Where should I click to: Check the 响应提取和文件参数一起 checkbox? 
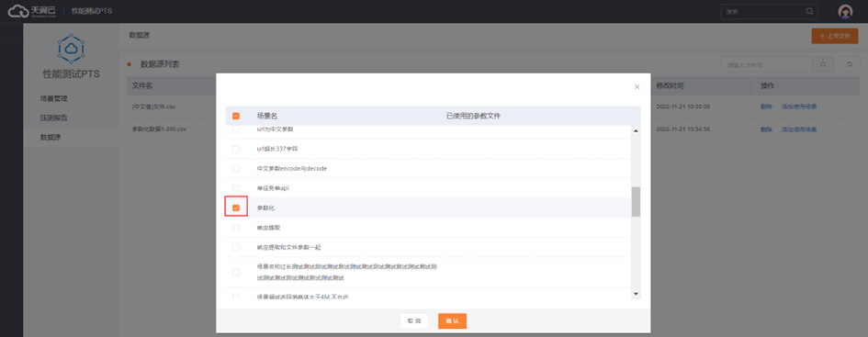[x=236, y=247]
